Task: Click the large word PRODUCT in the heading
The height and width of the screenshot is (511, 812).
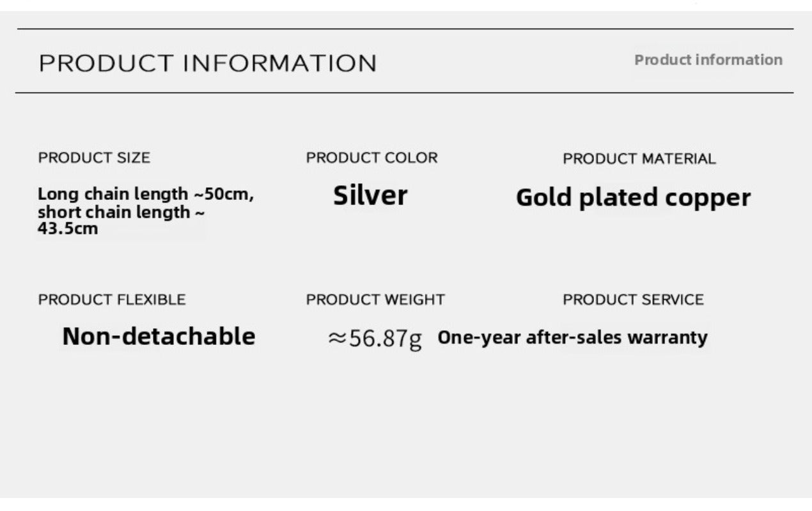Action: (x=106, y=64)
